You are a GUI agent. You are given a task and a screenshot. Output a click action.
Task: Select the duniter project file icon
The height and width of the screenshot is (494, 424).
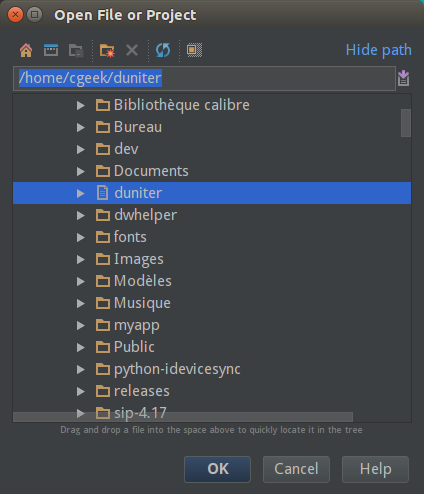[102, 193]
